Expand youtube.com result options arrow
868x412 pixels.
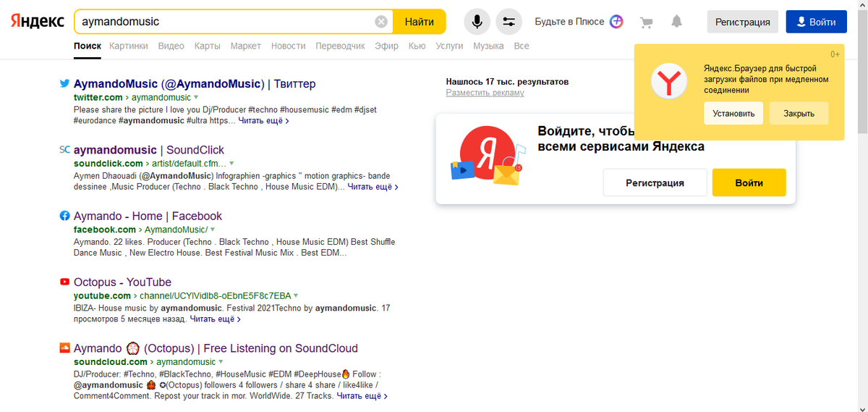297,295
